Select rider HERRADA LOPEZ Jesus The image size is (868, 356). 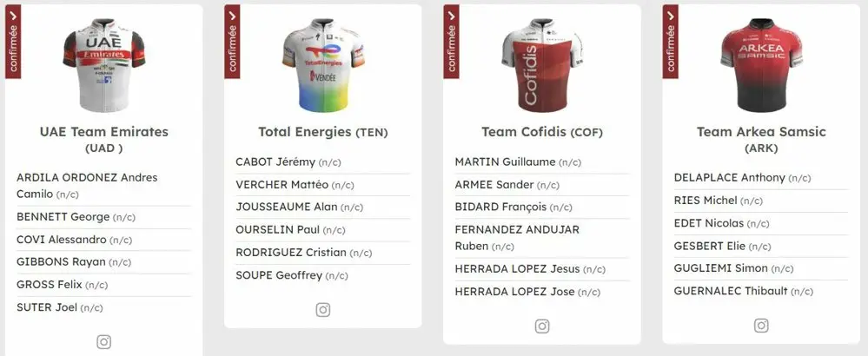(x=517, y=268)
